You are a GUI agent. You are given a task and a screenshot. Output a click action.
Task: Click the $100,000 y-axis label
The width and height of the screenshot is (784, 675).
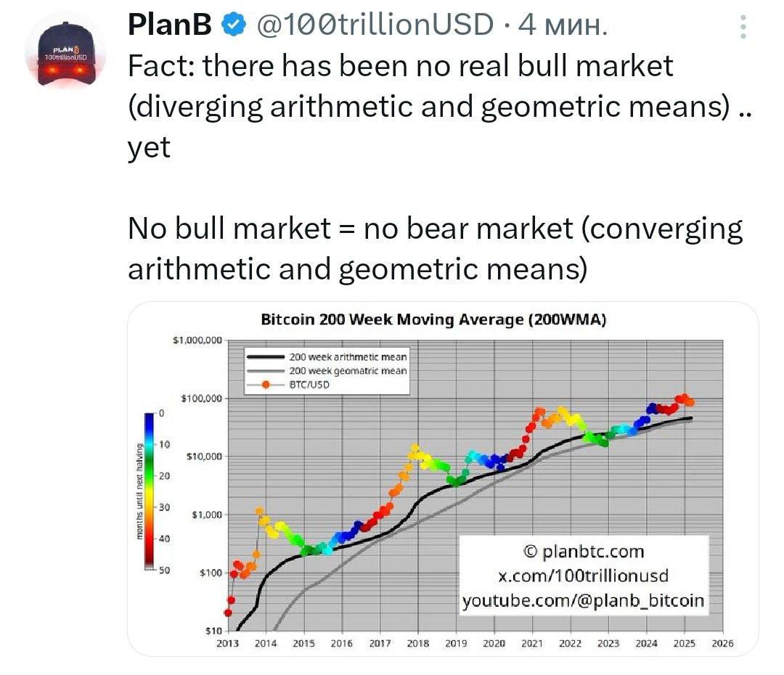(201, 398)
